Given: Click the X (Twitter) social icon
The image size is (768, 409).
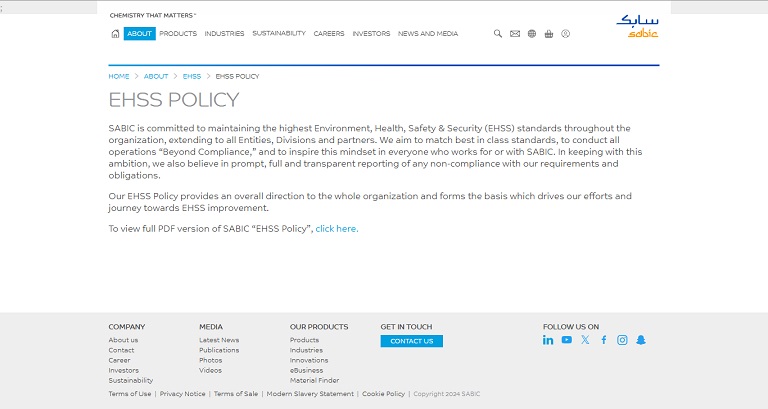Looking at the screenshot, I should coord(585,340).
